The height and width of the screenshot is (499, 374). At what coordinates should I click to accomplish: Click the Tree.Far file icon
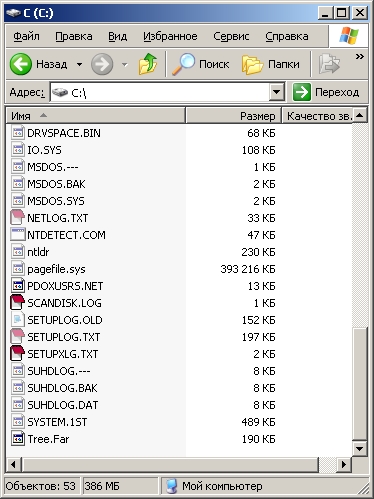pyautogui.click(x=18, y=439)
